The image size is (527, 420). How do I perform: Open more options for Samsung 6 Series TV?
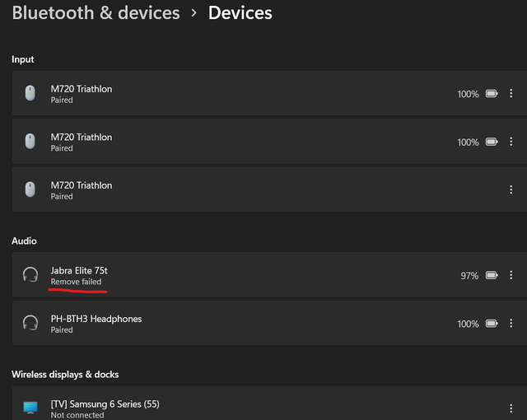[x=511, y=408]
